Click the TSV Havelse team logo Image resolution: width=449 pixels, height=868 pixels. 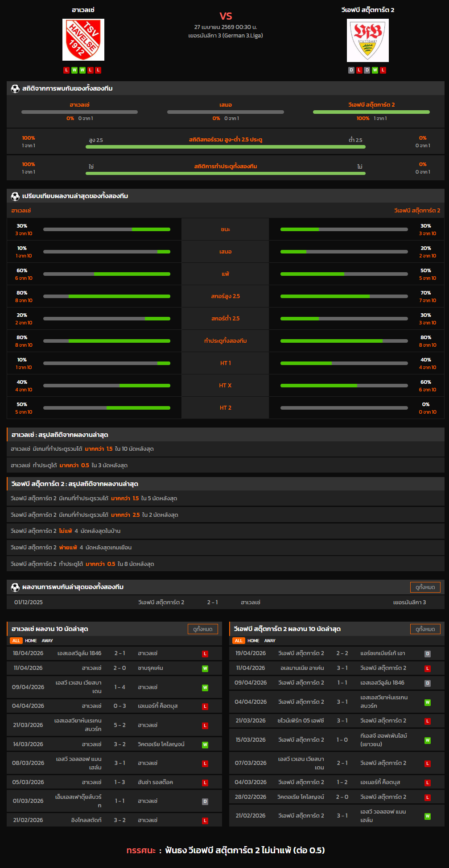(x=83, y=40)
